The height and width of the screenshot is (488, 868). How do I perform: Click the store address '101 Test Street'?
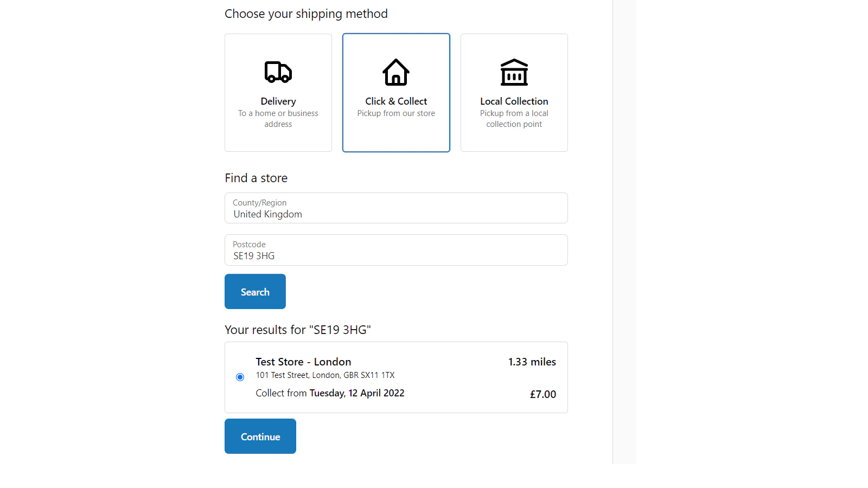coord(325,375)
